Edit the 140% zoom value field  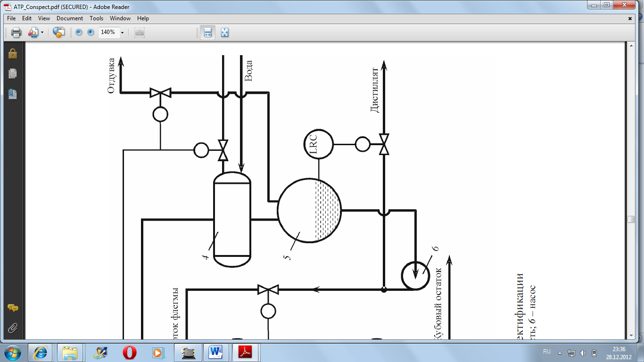(x=108, y=33)
